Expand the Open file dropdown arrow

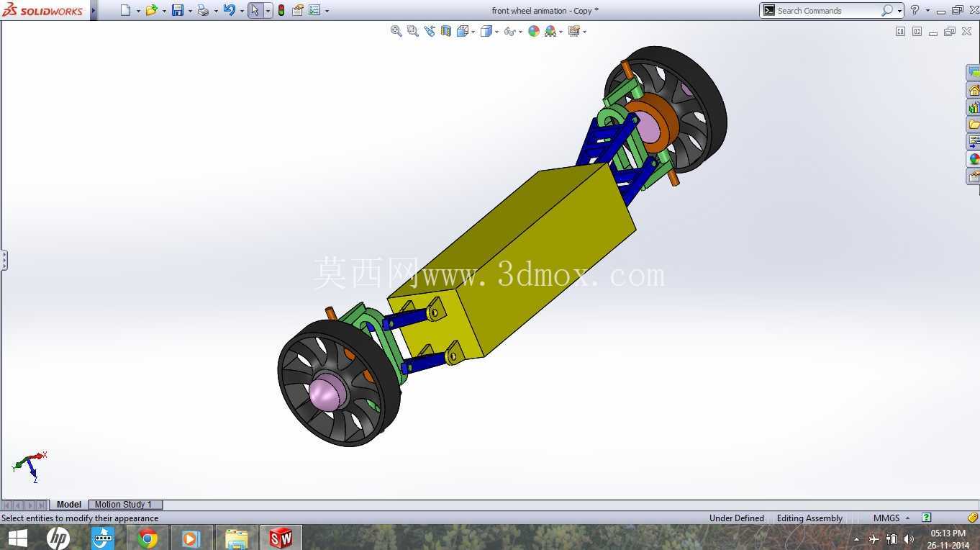[x=164, y=11]
